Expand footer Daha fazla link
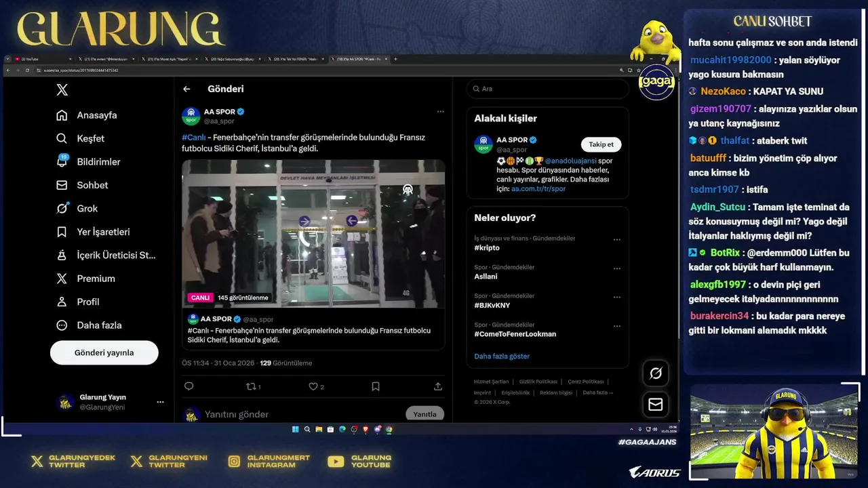This screenshot has height=488, width=868. click(x=597, y=392)
